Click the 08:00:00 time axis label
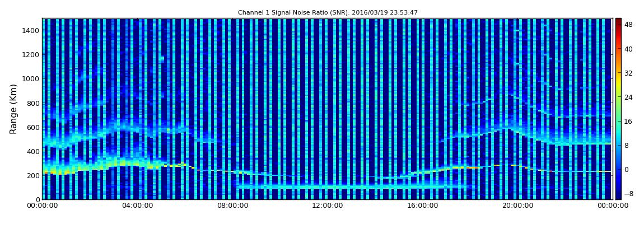 pos(232,206)
